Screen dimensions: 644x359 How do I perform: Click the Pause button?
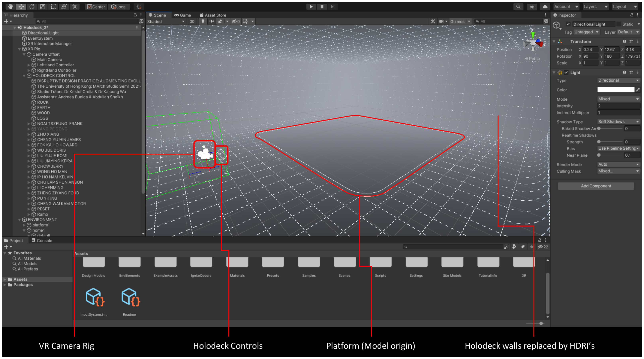(x=322, y=7)
